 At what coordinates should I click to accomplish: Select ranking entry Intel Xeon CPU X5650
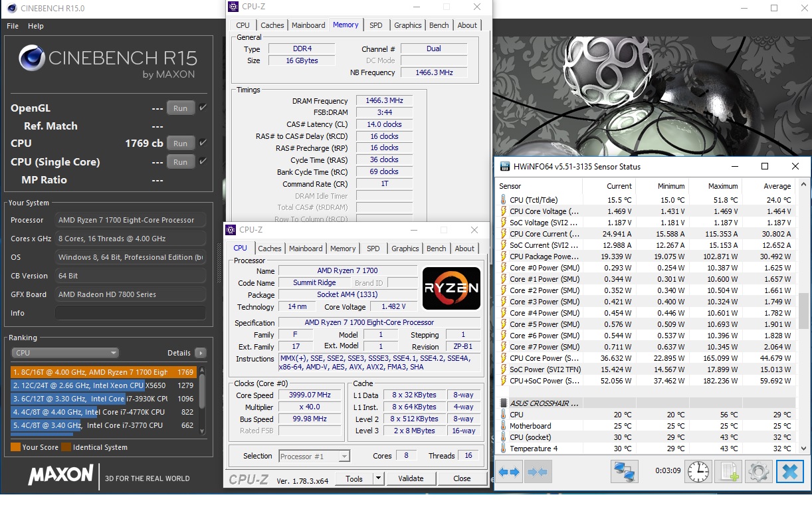[102, 385]
